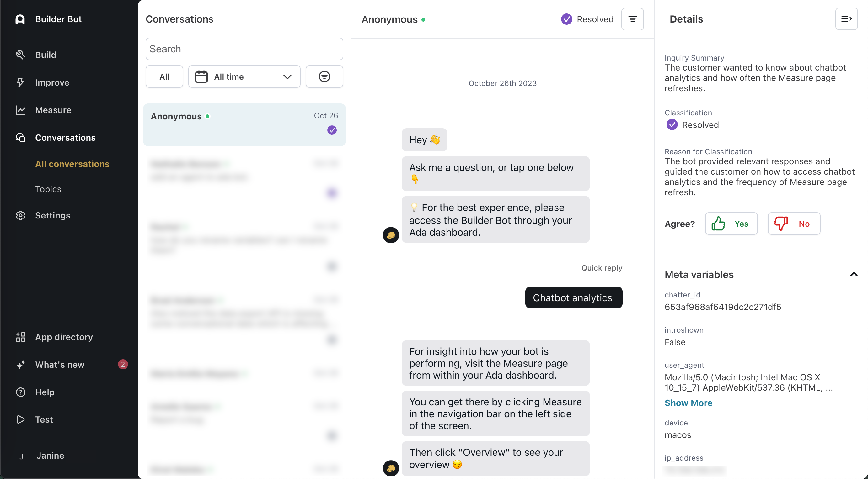
Task: Open the Topics section
Action: (48, 189)
